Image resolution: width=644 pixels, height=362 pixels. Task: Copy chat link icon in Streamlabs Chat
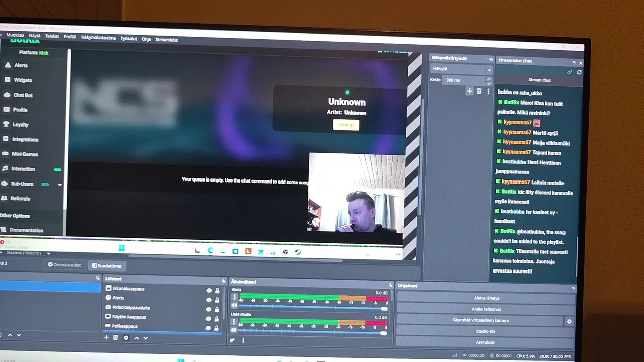pos(570,72)
